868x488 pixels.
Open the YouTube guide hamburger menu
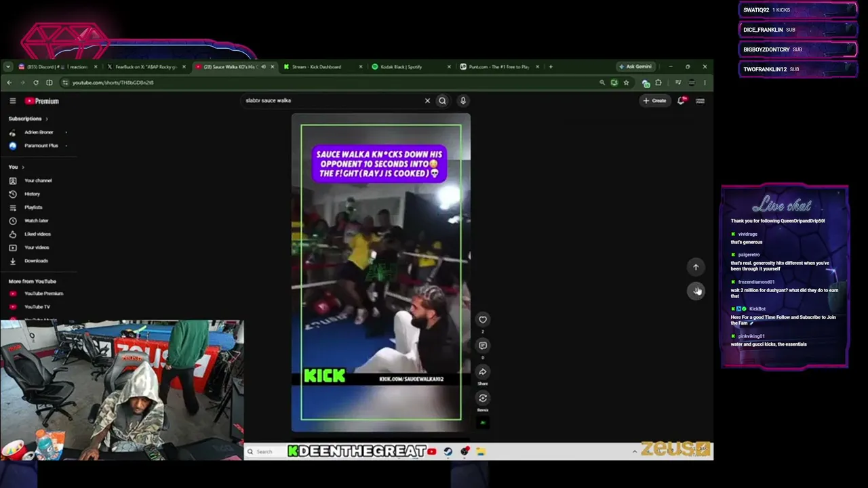coord(12,101)
